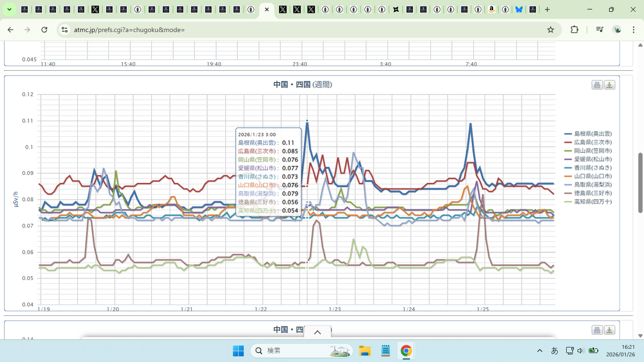Click the y-axis label 0.12
Screen dimensions: 644x362
click(x=28, y=94)
